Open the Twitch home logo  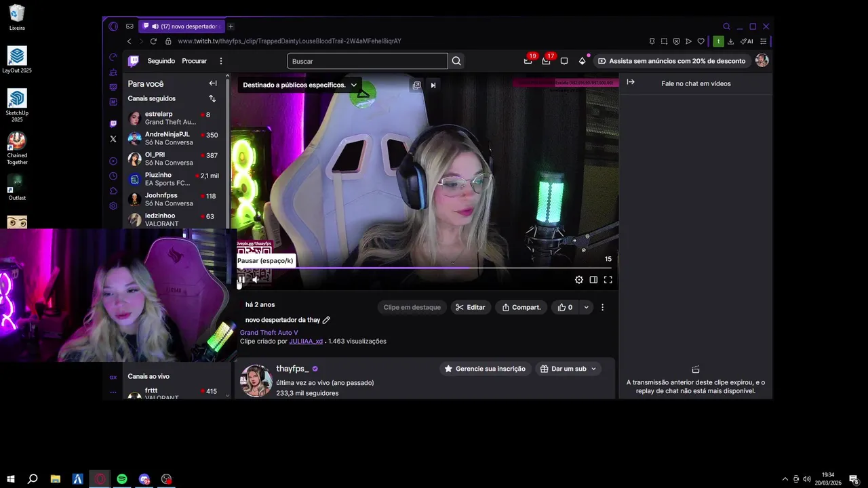click(134, 61)
